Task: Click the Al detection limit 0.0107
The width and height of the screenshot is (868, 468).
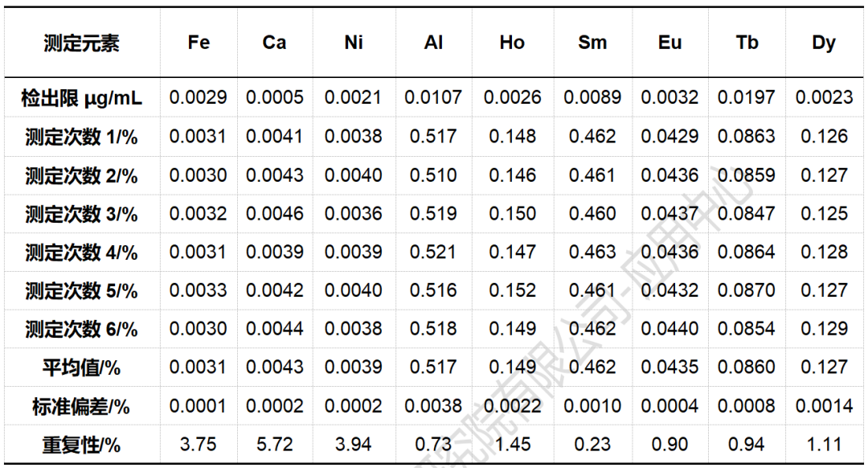Action: (x=433, y=98)
